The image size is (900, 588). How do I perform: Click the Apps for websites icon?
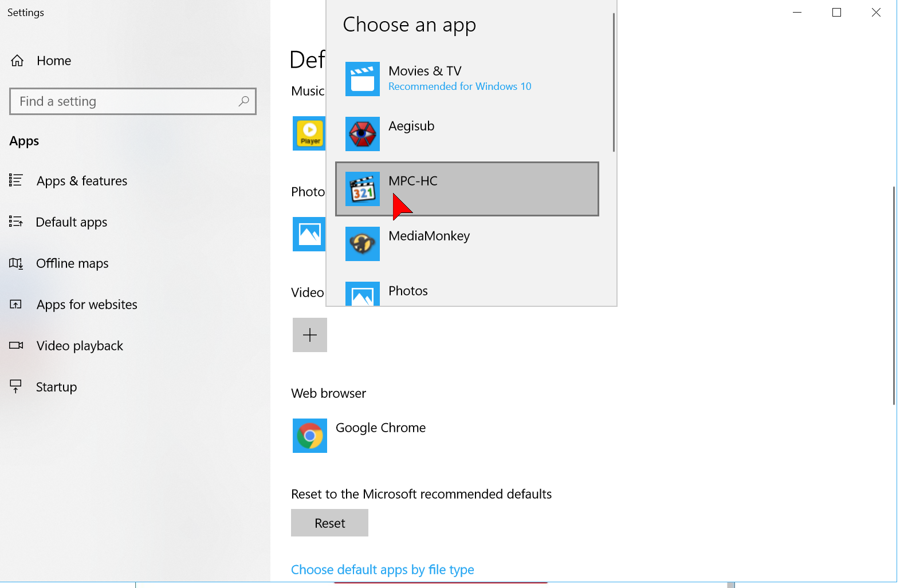(x=16, y=304)
